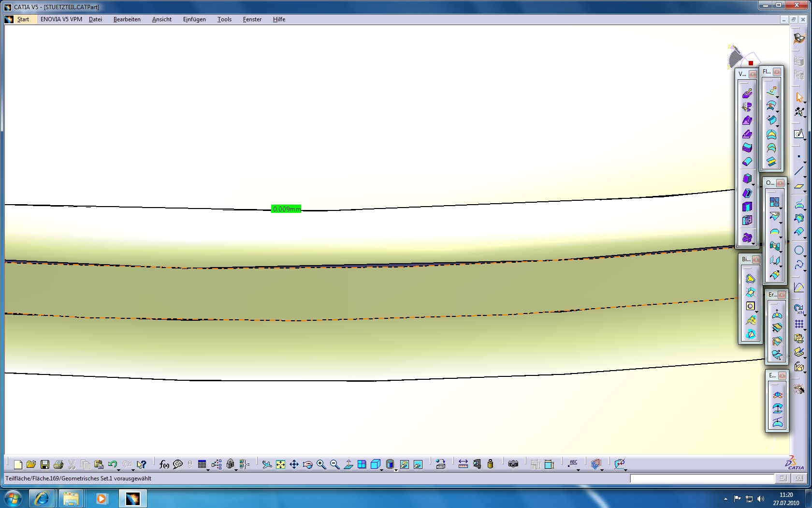This screenshot has height=508, width=812.
Task: Close the Fl... floating toolbar
Action: coord(777,72)
